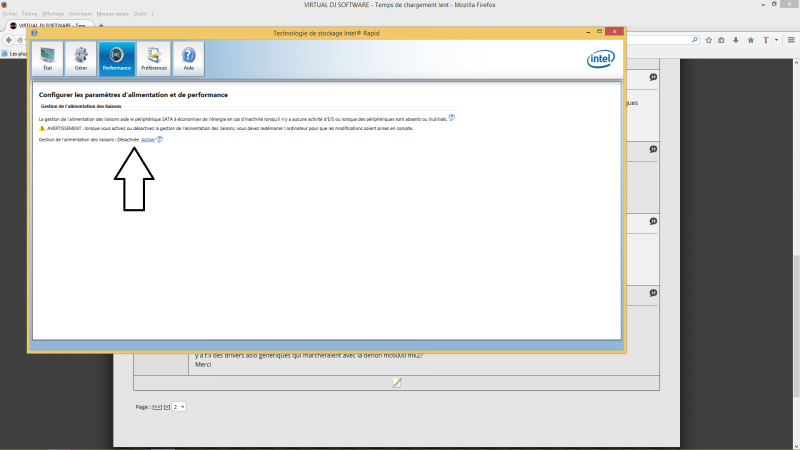Open the Gérer tab with gear icon
800x450 pixels.
[x=81, y=59]
